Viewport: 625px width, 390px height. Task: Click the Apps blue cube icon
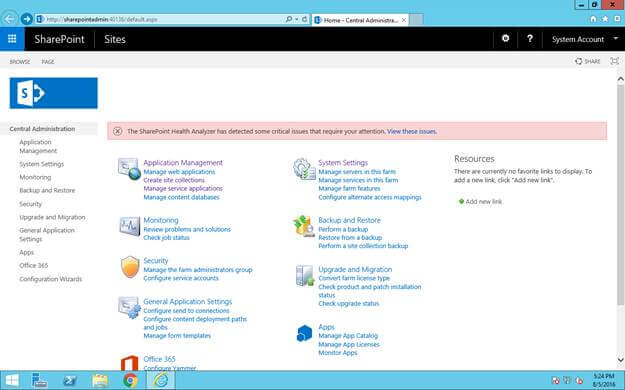(x=305, y=333)
